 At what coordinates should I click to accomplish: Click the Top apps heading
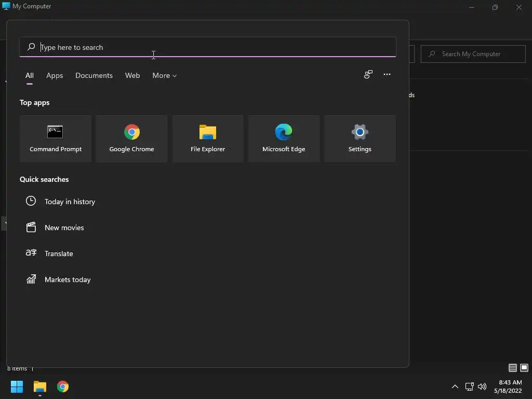tap(35, 102)
